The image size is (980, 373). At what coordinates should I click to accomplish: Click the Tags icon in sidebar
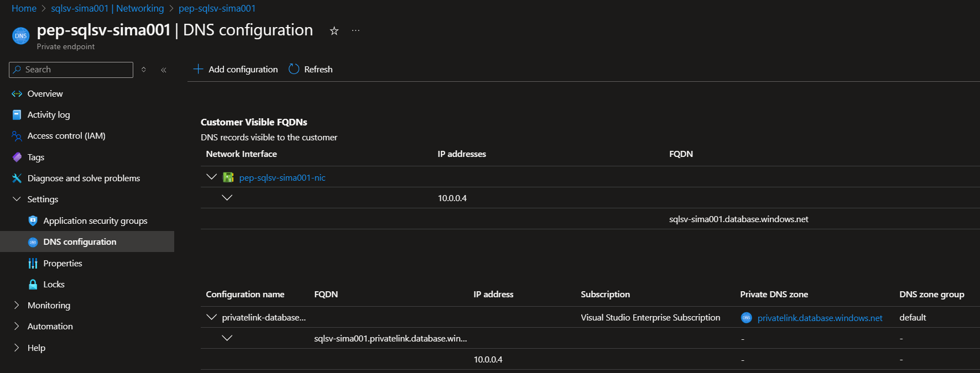pos(17,157)
